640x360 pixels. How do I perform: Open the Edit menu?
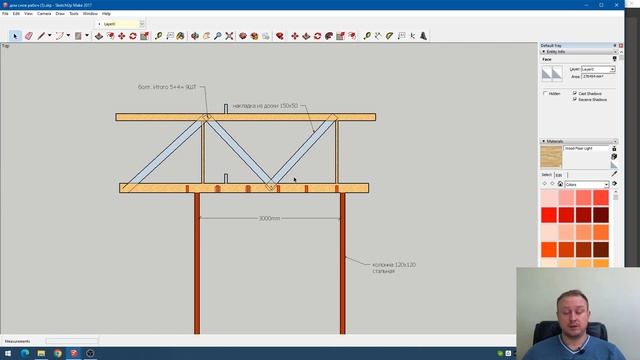coord(16,13)
